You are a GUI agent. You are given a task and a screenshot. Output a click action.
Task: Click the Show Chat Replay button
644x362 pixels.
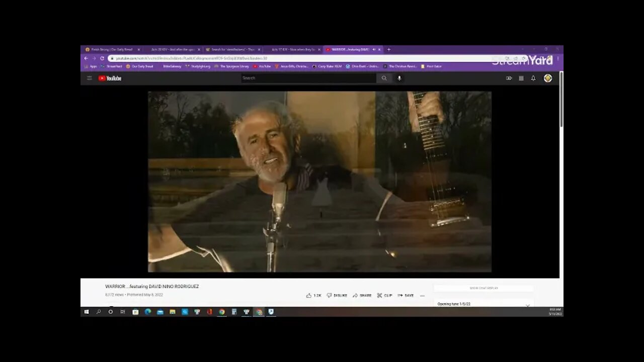tap(484, 288)
